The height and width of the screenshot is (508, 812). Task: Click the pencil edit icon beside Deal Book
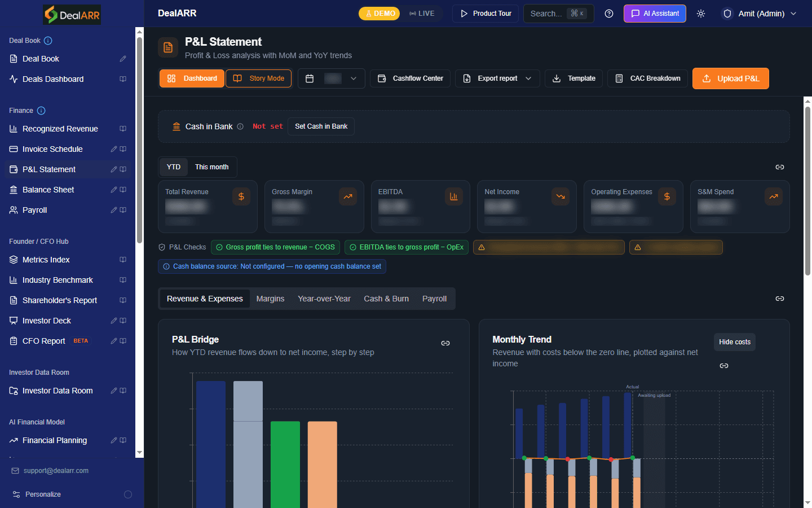[x=123, y=59]
